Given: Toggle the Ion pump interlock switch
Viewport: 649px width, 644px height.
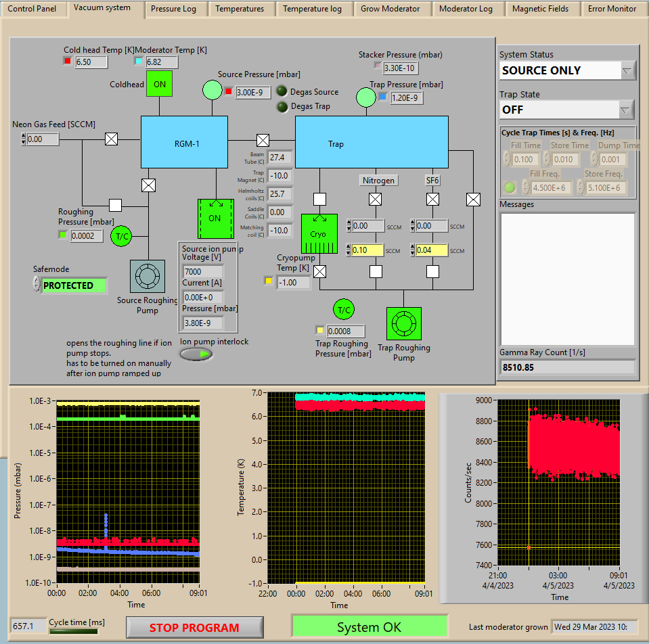Looking at the screenshot, I should click(x=196, y=354).
